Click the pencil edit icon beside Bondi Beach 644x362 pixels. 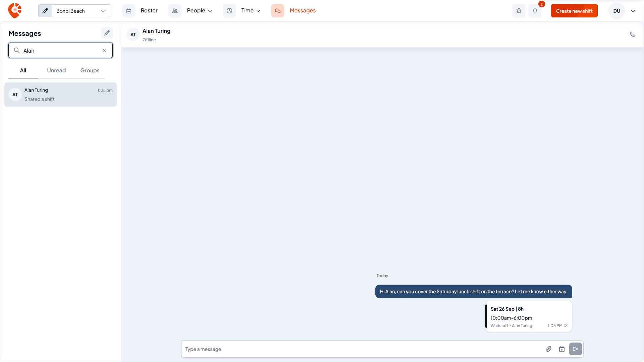[x=45, y=11]
